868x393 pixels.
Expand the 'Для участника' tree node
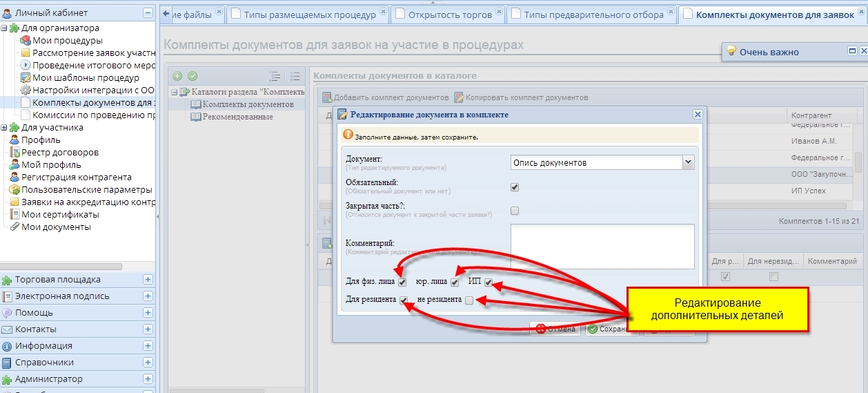(5, 128)
